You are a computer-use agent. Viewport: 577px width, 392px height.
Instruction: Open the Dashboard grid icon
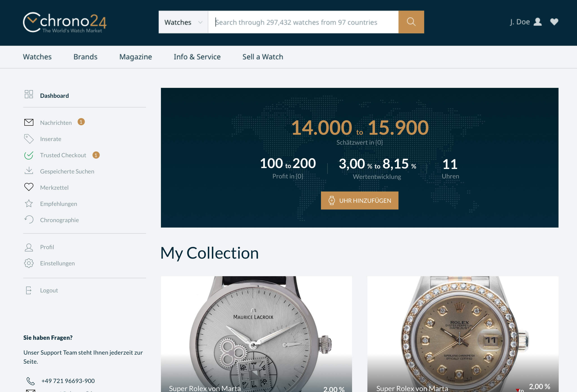point(29,94)
